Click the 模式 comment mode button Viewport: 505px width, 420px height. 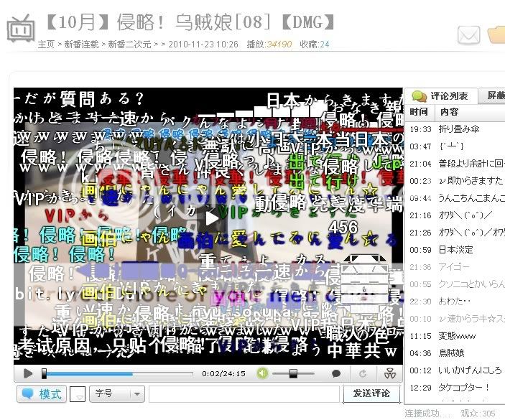tap(42, 394)
